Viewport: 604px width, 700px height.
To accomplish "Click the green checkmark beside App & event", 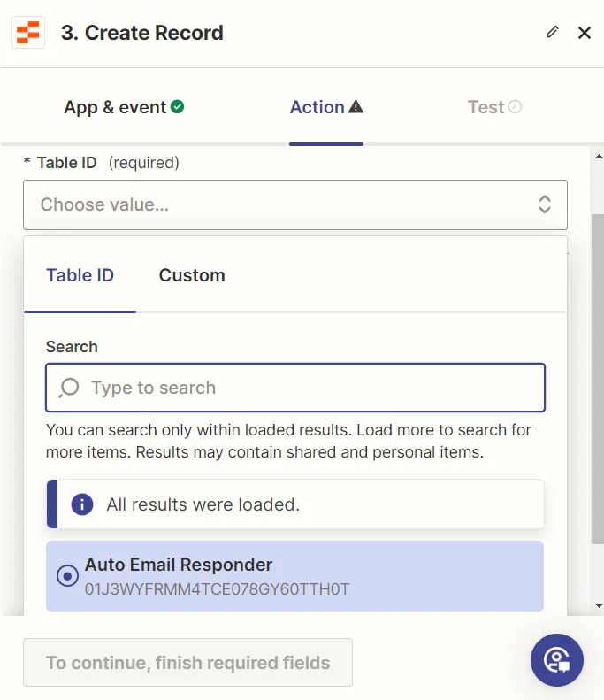I will click(178, 107).
